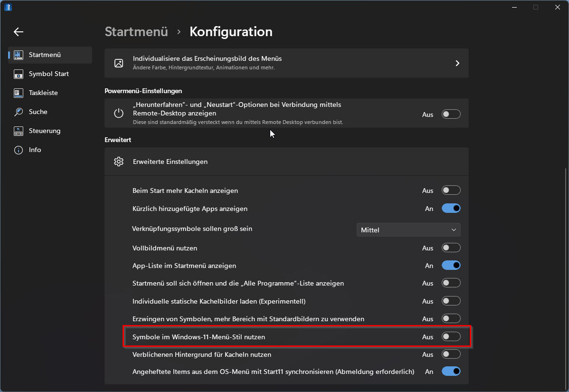Enable Vollbildmenü nutzen toggle
This screenshot has height=392, width=569.
451,248
